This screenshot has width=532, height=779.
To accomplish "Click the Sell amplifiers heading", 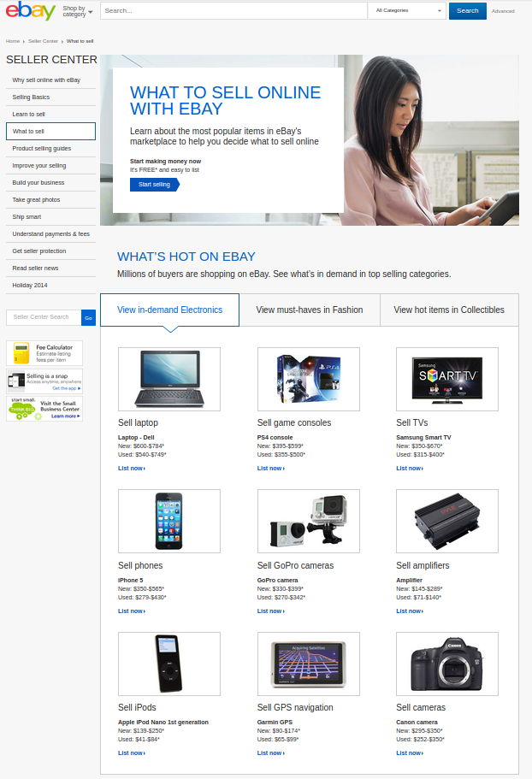I will 423,565.
